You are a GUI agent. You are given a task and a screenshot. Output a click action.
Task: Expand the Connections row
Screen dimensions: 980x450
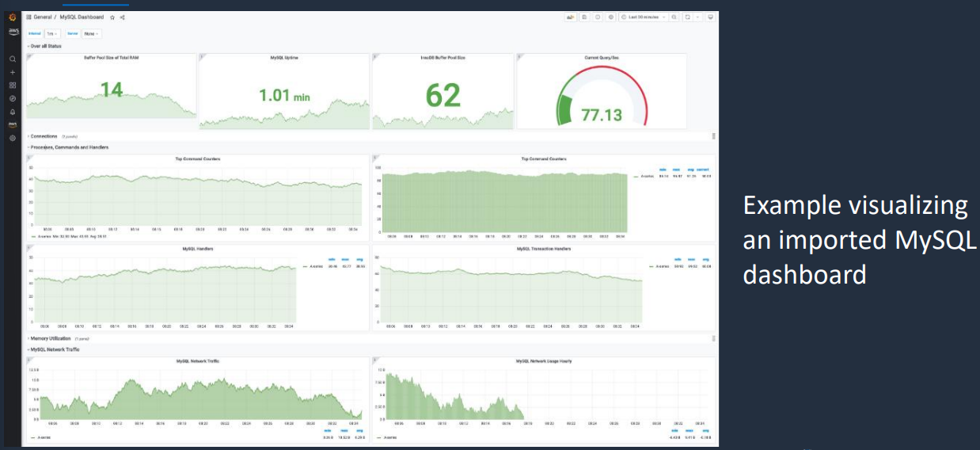[x=44, y=136]
